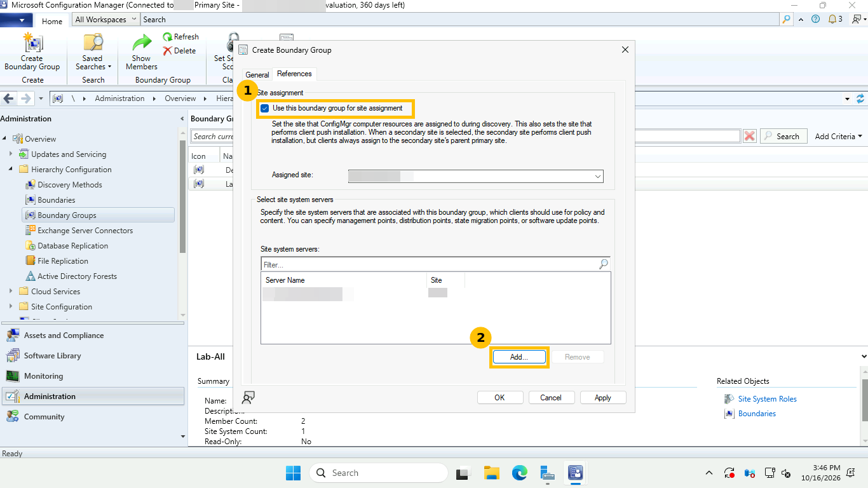Open the Assets and Compliance workspace

(x=93, y=335)
